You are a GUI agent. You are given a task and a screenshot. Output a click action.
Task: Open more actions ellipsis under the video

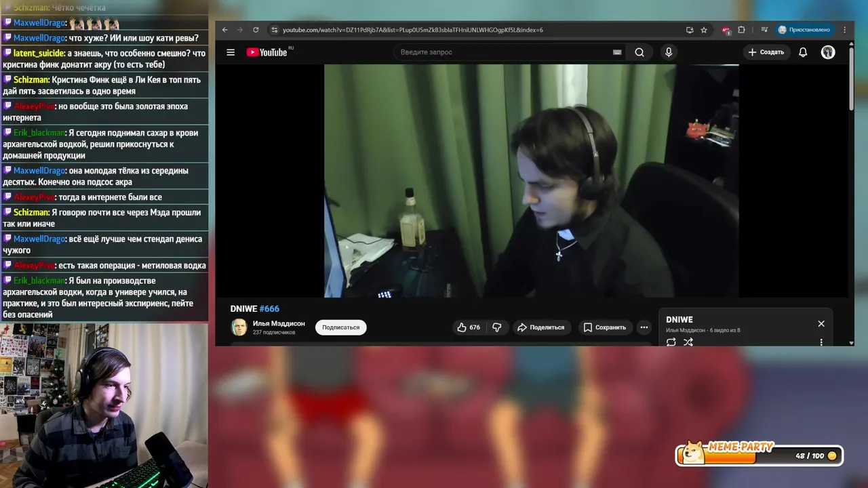(x=644, y=327)
